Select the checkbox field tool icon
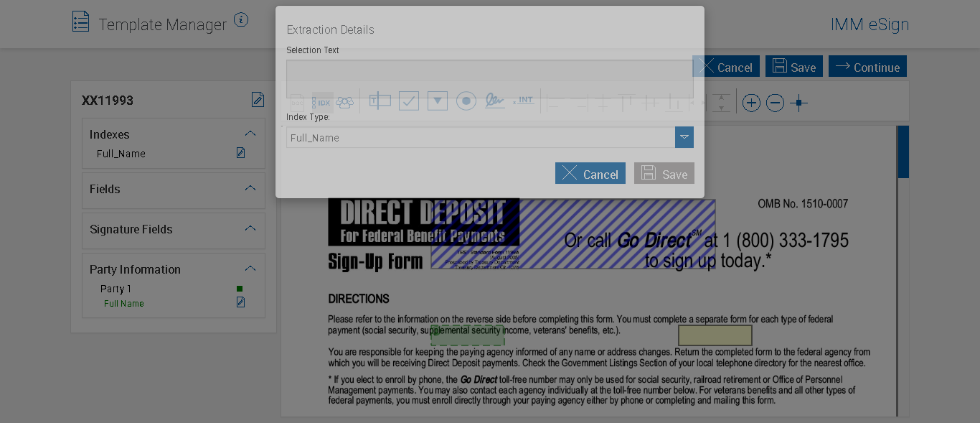 point(409,101)
